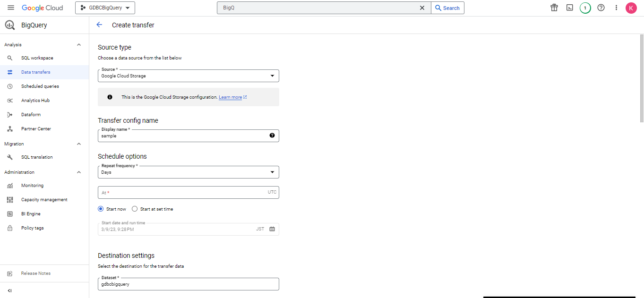The image size is (644, 298).
Task: Activate Cloud Shell terminal icon
Action: point(570,8)
